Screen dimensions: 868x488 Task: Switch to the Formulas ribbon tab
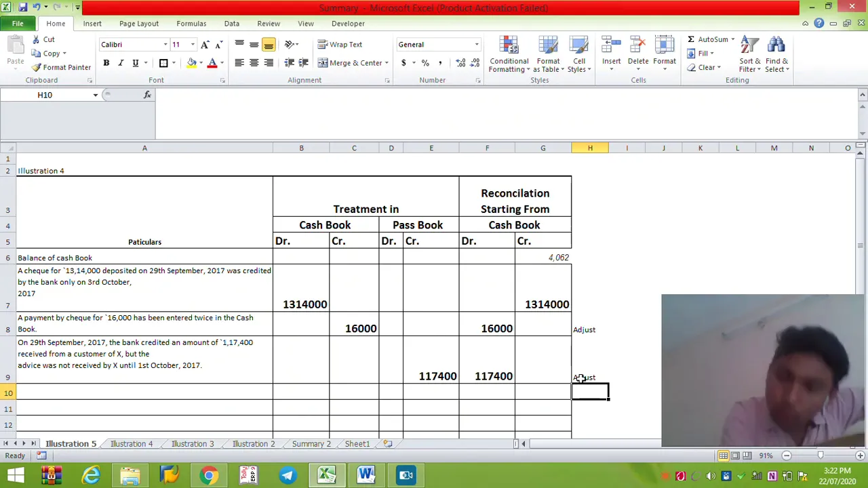coord(191,23)
